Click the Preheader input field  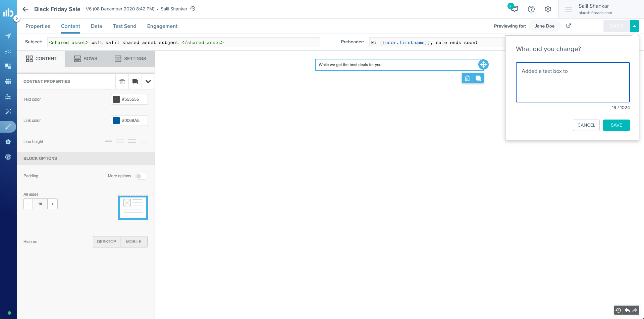pos(437,42)
